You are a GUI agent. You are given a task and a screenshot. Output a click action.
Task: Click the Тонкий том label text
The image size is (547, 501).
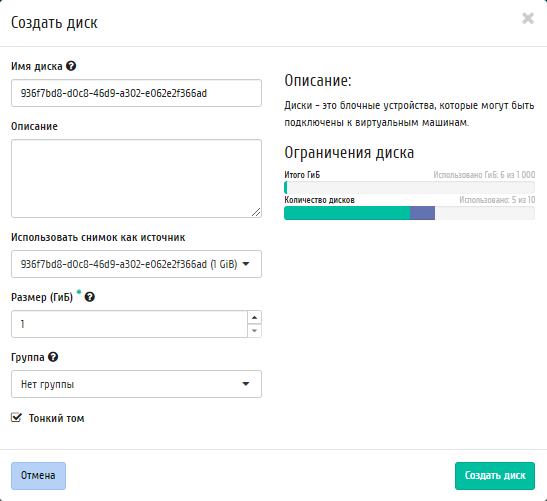point(57,418)
